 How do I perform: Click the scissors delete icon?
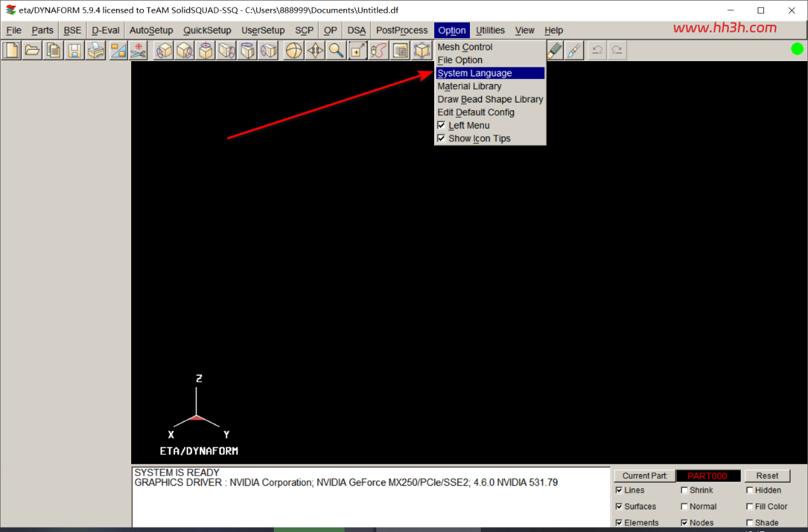pyautogui.click(x=138, y=50)
